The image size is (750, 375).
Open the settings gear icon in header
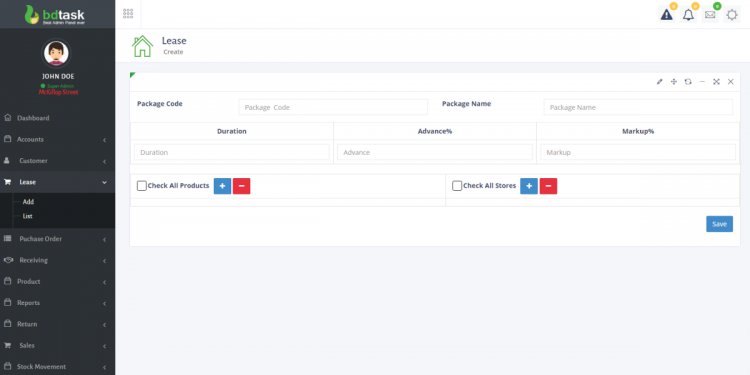[x=732, y=15]
